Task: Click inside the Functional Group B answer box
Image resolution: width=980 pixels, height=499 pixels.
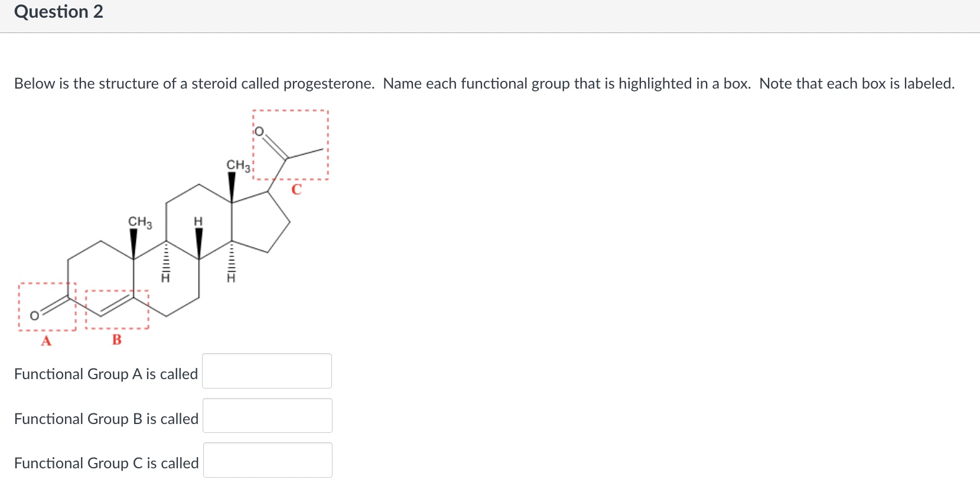Action: 266,415
